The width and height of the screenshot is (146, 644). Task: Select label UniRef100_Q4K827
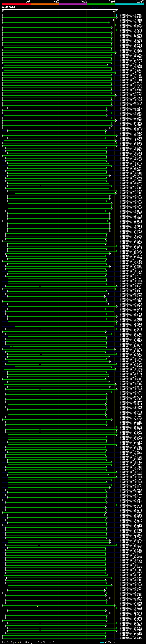(x=131, y=364)
